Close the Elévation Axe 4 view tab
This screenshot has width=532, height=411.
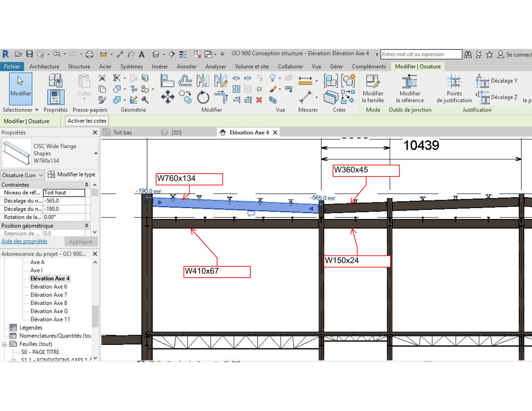point(275,132)
